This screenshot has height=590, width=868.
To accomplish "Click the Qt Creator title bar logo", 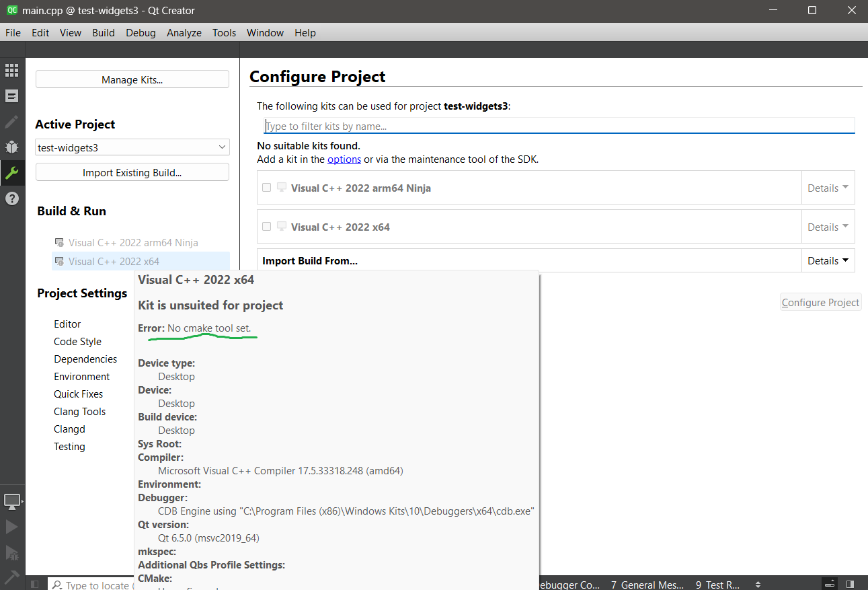I will click(x=11, y=10).
